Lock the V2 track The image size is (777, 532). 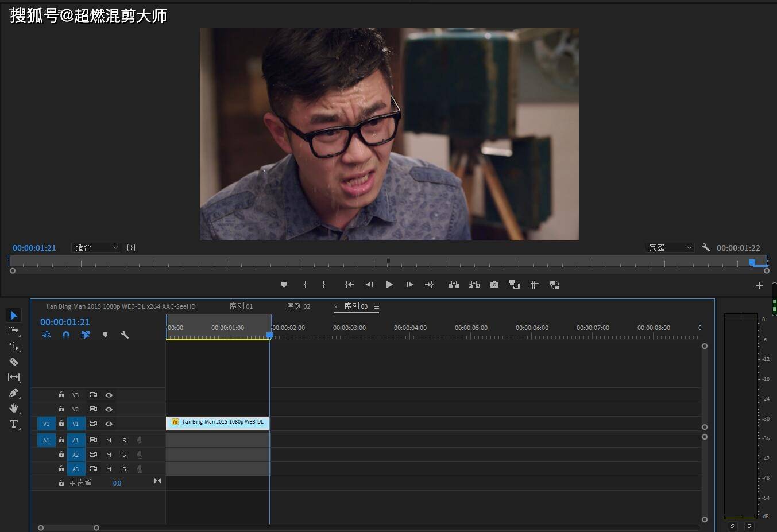pos(61,409)
